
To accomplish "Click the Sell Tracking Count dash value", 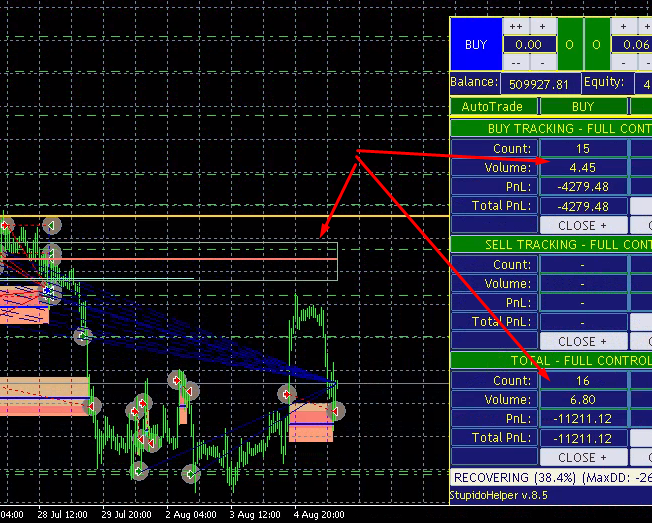I will pyautogui.click(x=583, y=264).
